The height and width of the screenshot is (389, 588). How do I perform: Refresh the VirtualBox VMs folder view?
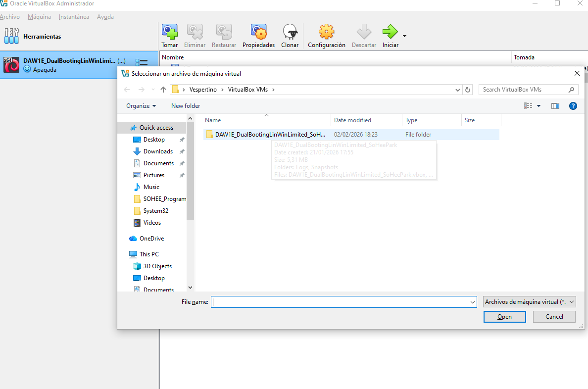pos(468,90)
